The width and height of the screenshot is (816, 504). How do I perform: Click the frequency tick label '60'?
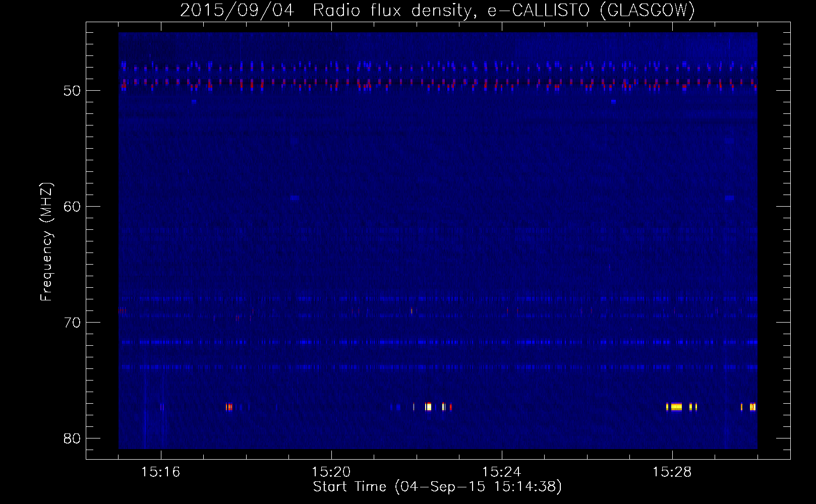tap(72, 207)
